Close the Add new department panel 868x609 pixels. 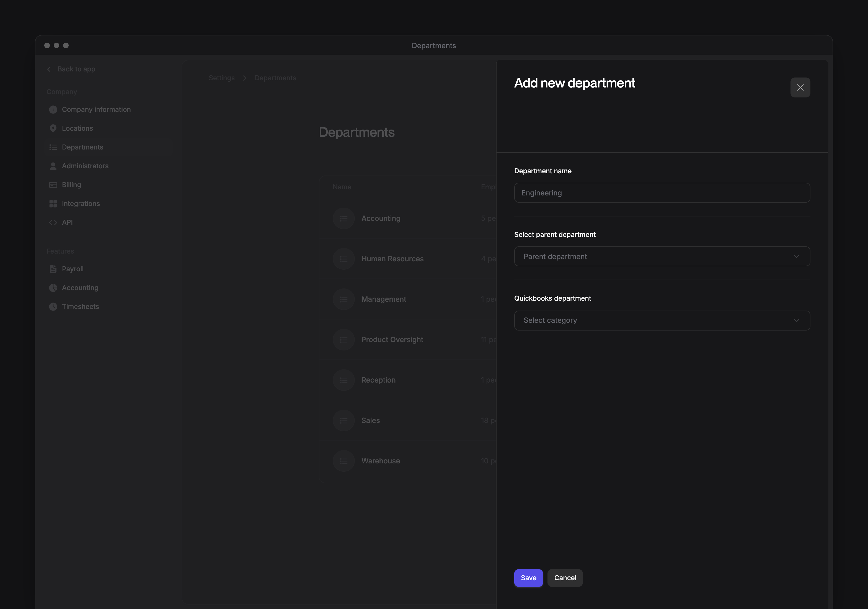point(800,87)
